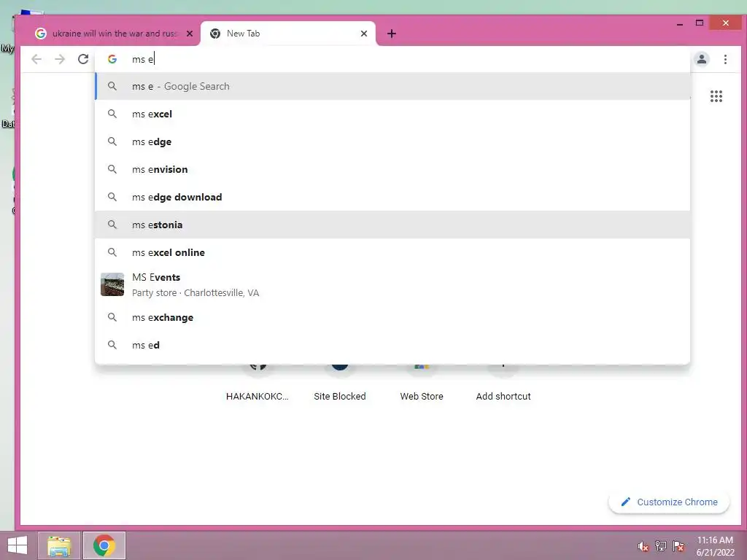This screenshot has width=747, height=560.
Task: Pick the 'ms estonia' suggestion
Action: tap(392, 225)
